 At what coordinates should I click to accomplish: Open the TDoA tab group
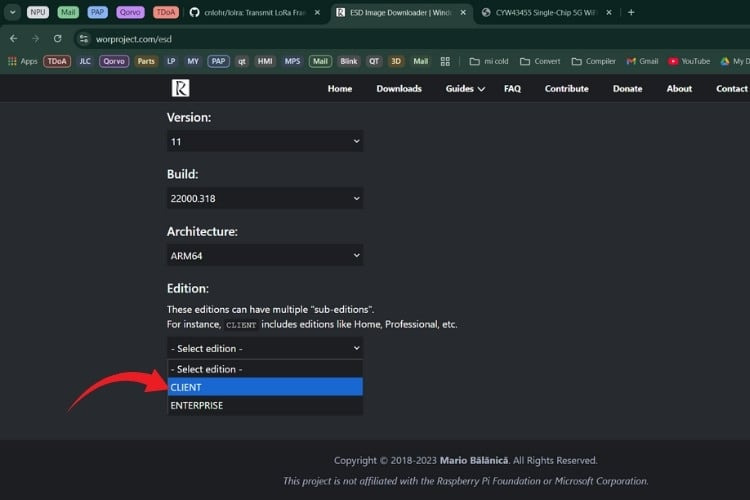[x=165, y=12]
